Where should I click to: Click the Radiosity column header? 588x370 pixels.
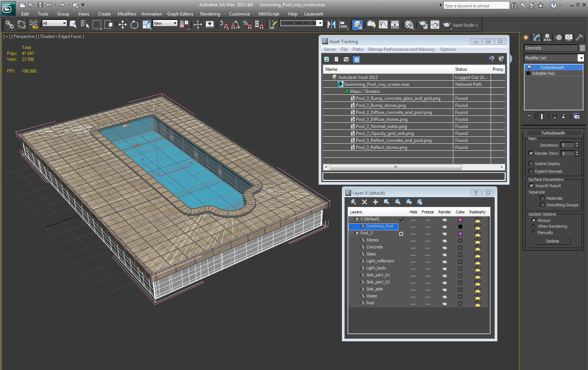point(477,212)
